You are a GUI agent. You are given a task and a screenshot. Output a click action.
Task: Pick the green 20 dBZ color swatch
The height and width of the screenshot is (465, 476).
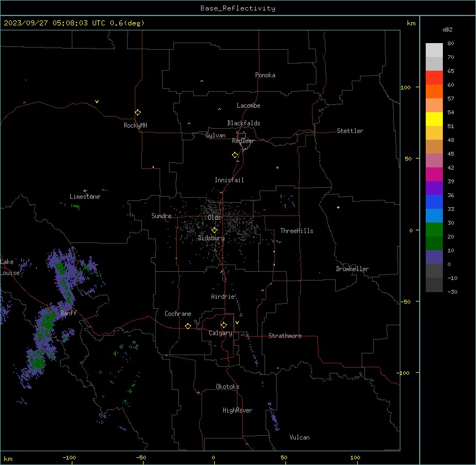434,230
